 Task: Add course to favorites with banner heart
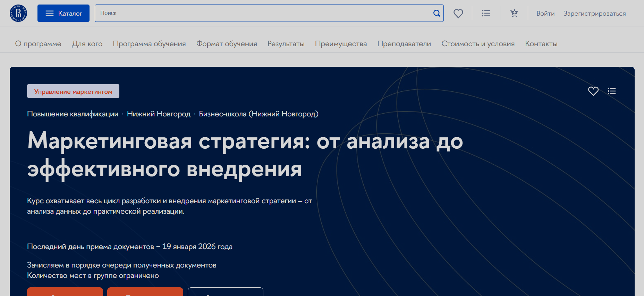(x=593, y=91)
